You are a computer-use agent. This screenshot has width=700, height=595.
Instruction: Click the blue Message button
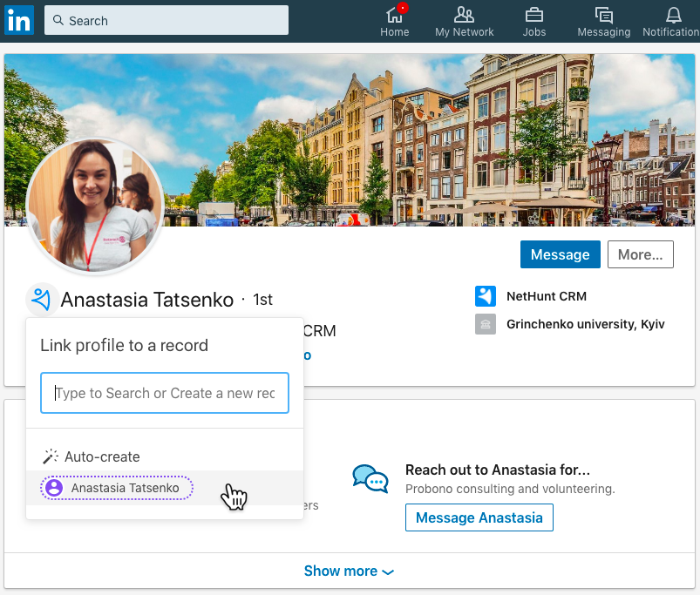pyautogui.click(x=560, y=254)
